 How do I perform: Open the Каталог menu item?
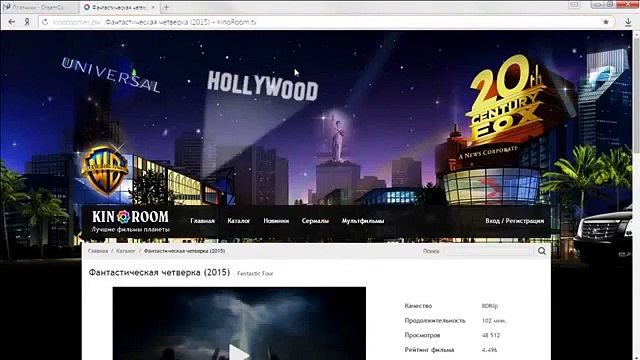point(239,221)
